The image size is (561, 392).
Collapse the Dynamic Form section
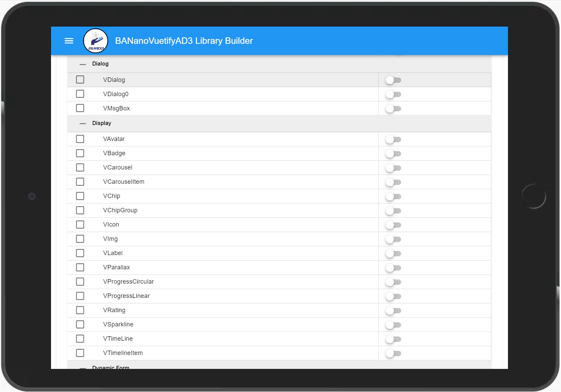click(x=82, y=367)
